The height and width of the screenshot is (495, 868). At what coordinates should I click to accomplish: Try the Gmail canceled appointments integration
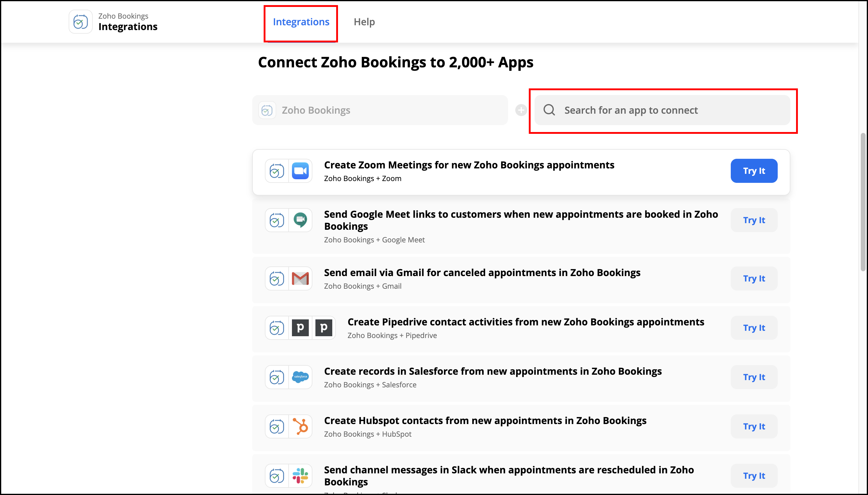pos(754,279)
